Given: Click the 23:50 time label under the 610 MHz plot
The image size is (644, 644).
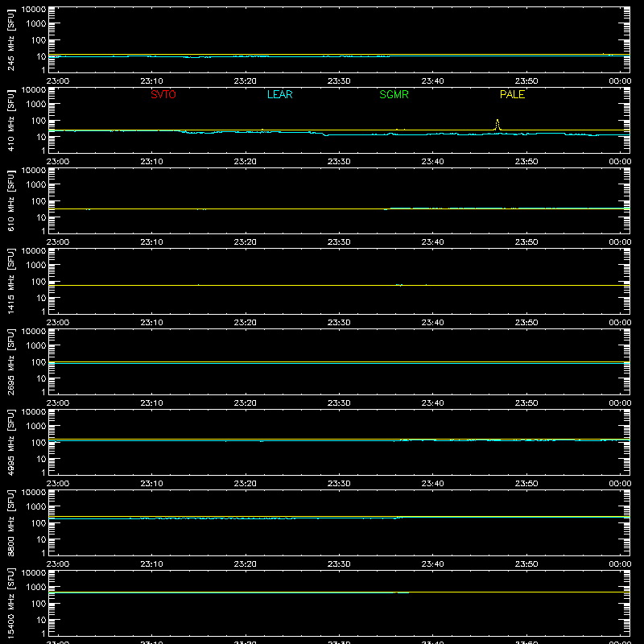Looking at the screenshot, I should point(526,242).
